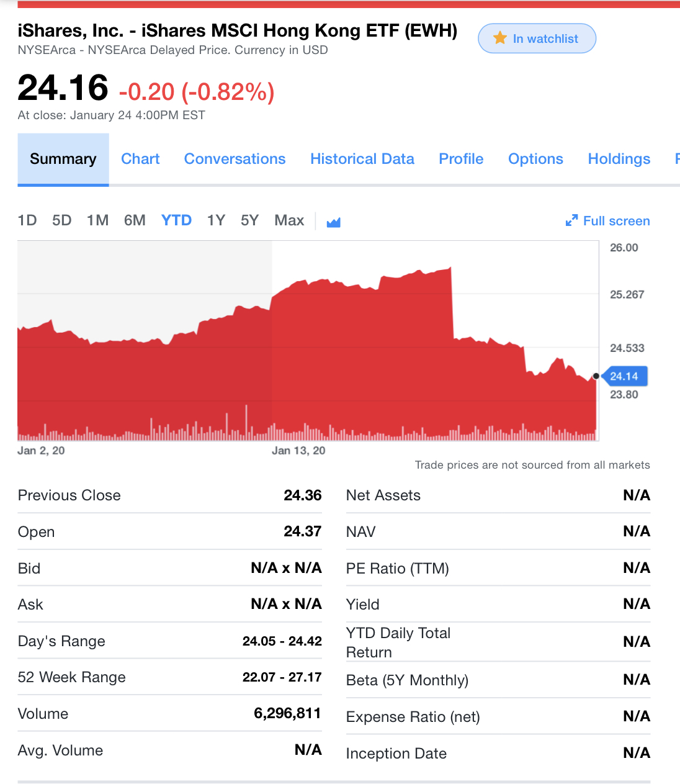Click the 24.14 current price marker
This screenshot has height=784, width=680.
(x=624, y=376)
